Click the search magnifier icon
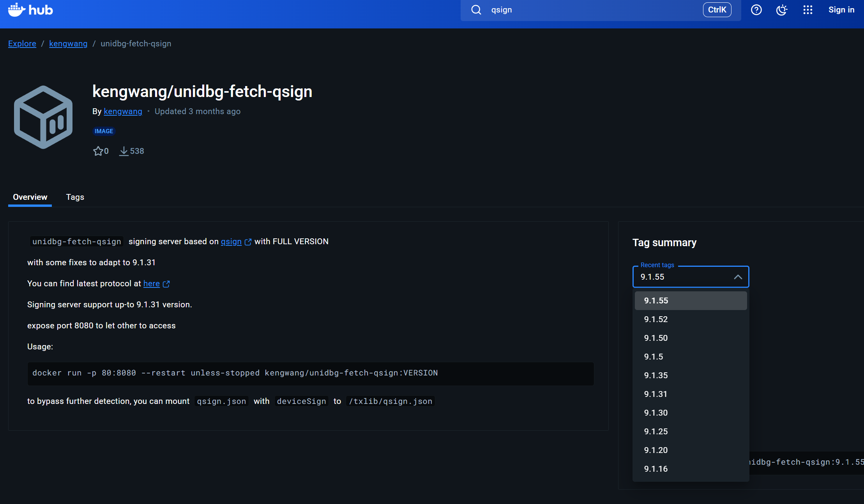 pos(476,10)
